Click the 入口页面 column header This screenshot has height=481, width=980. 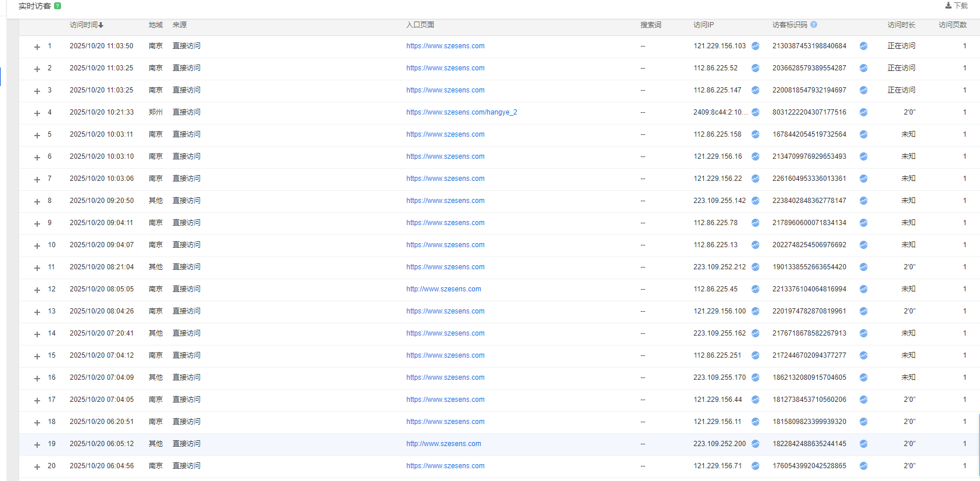(420, 25)
